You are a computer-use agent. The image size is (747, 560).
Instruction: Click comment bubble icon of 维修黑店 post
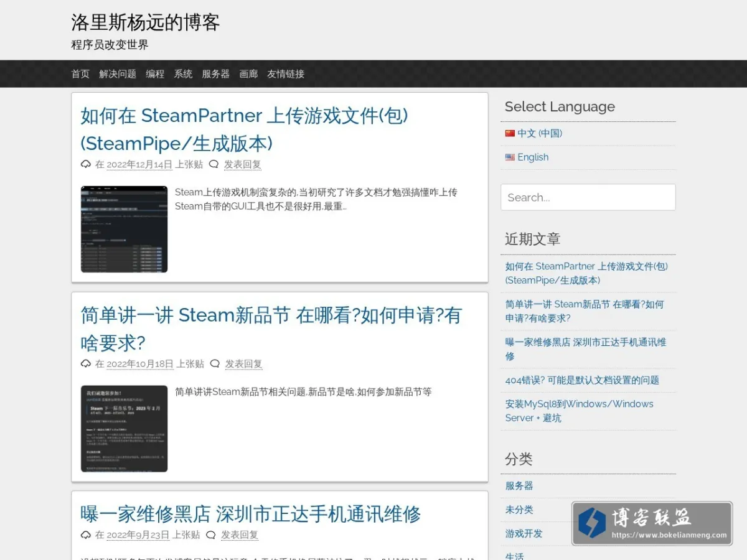pyautogui.click(x=211, y=534)
